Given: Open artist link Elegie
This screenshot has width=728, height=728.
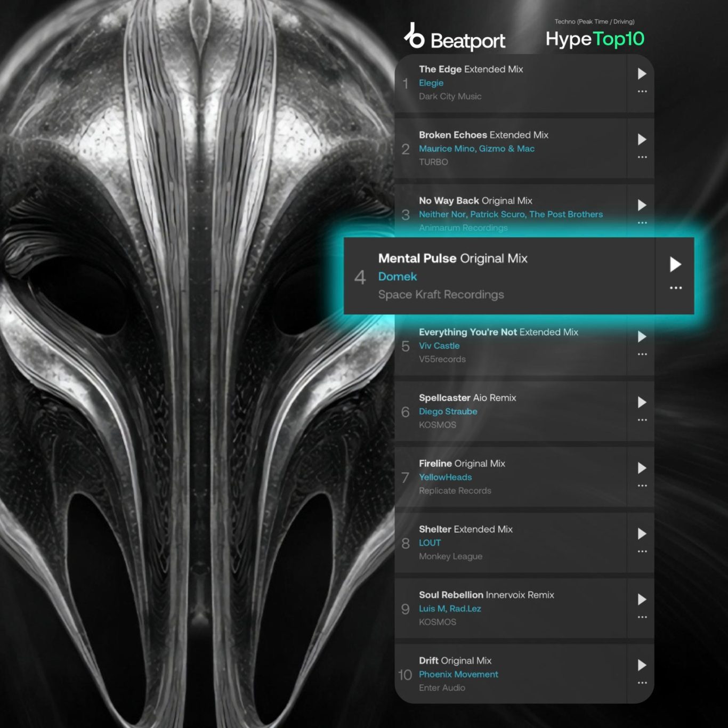Looking at the screenshot, I should click(431, 83).
